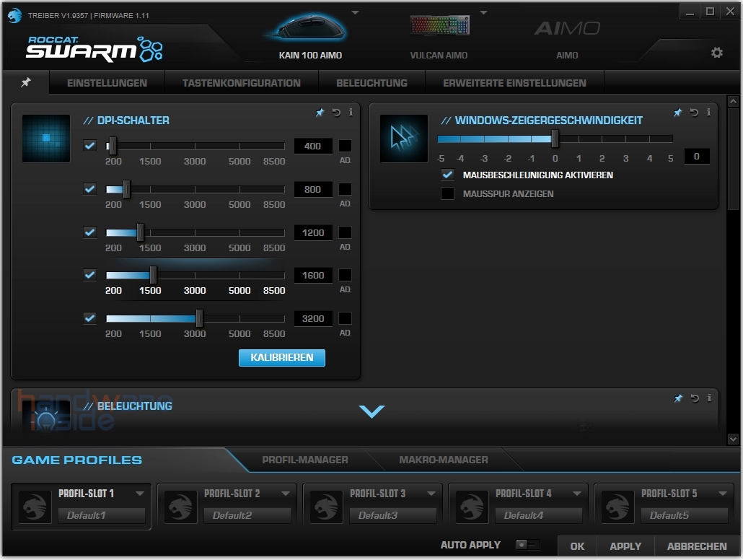
Task: Reset the Beleuchtung panel settings
Action: click(x=694, y=398)
